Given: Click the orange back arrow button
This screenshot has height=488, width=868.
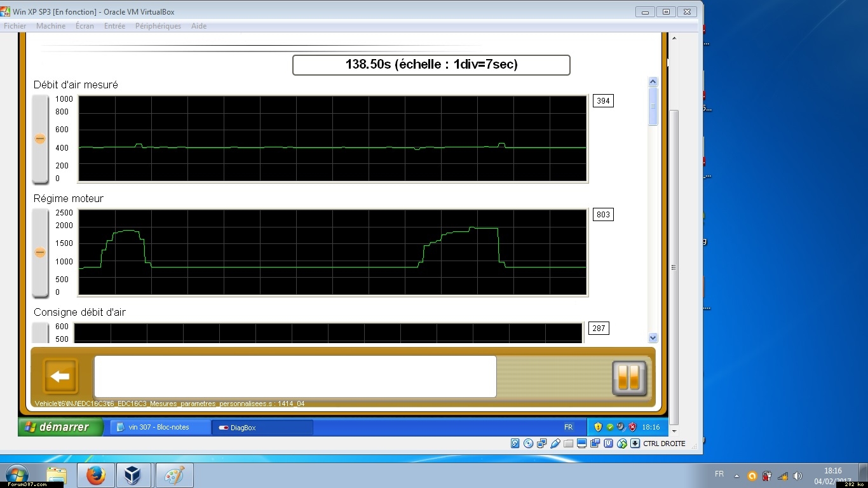Looking at the screenshot, I should tap(60, 377).
